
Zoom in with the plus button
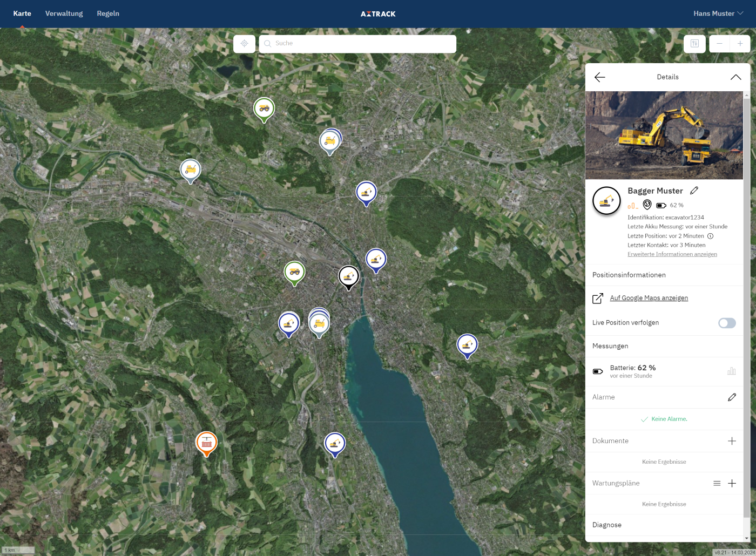740,44
